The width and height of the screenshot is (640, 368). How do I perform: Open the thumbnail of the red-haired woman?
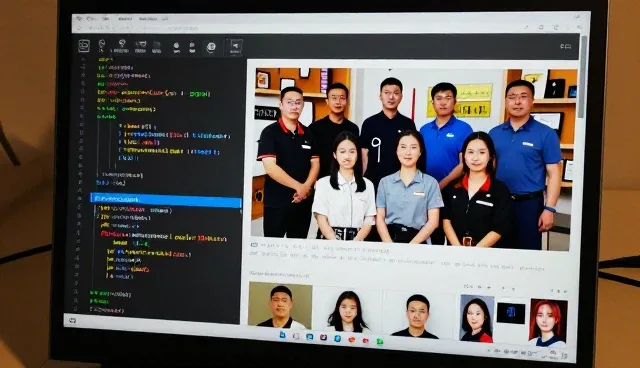click(x=548, y=322)
